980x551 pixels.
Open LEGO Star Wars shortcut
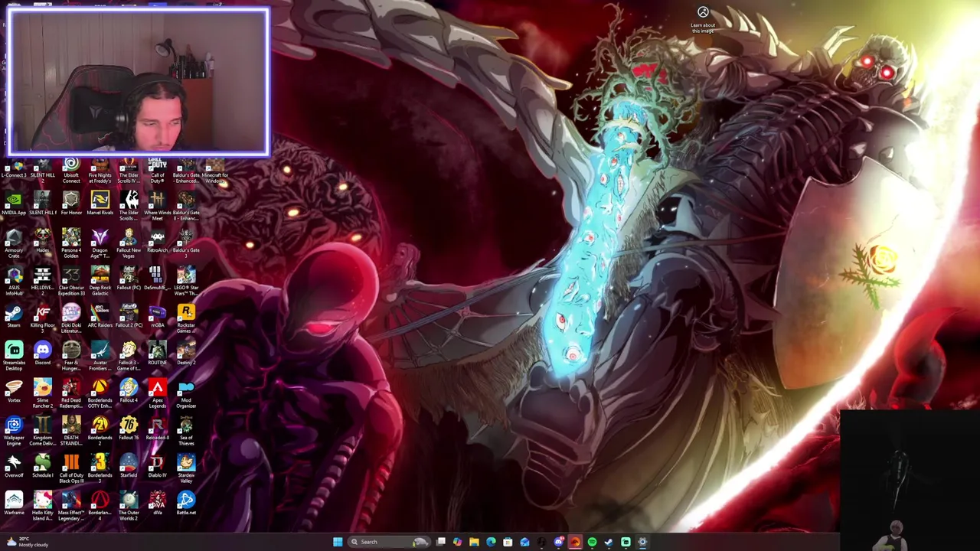tap(186, 281)
